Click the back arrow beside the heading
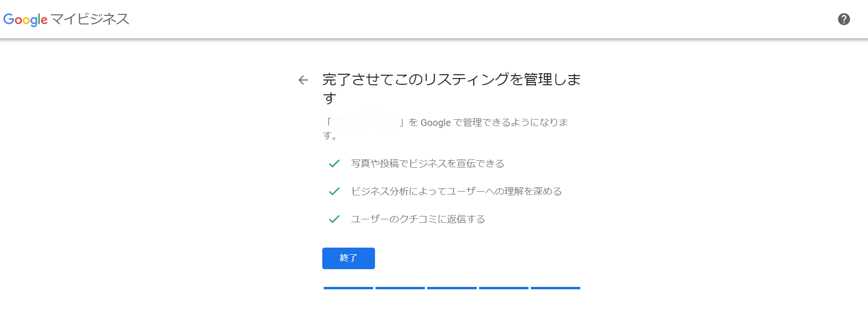Viewport: 868px width, 330px height. [x=303, y=80]
